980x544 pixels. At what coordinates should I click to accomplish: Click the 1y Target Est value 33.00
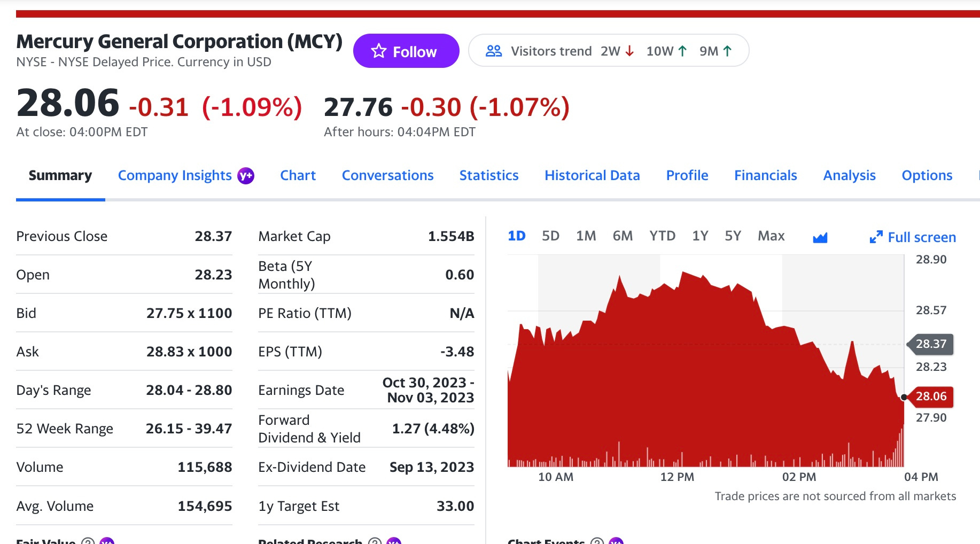455,506
